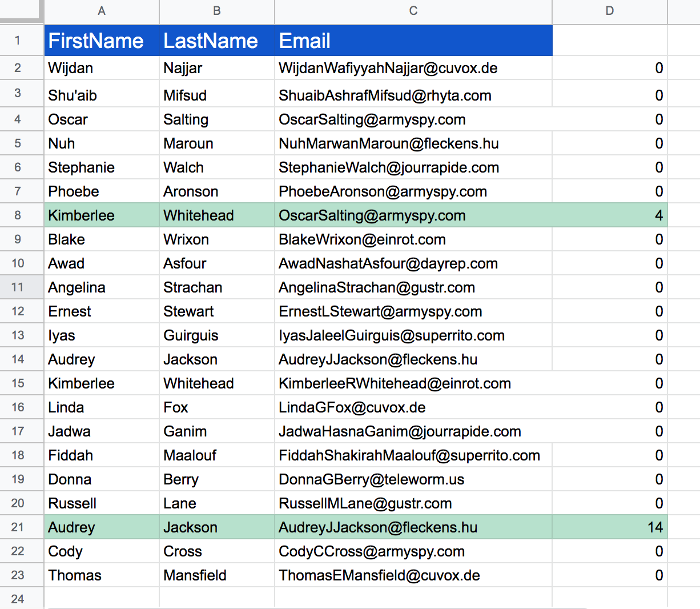Screen dimensions: 700x609
Task: Click the LastName header cell
Action: pyautogui.click(x=217, y=40)
